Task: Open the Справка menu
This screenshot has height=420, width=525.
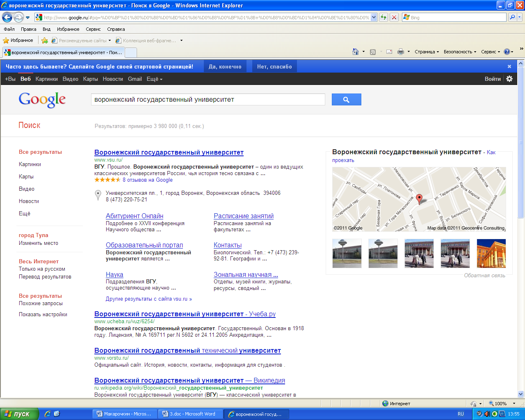Action: [116, 29]
